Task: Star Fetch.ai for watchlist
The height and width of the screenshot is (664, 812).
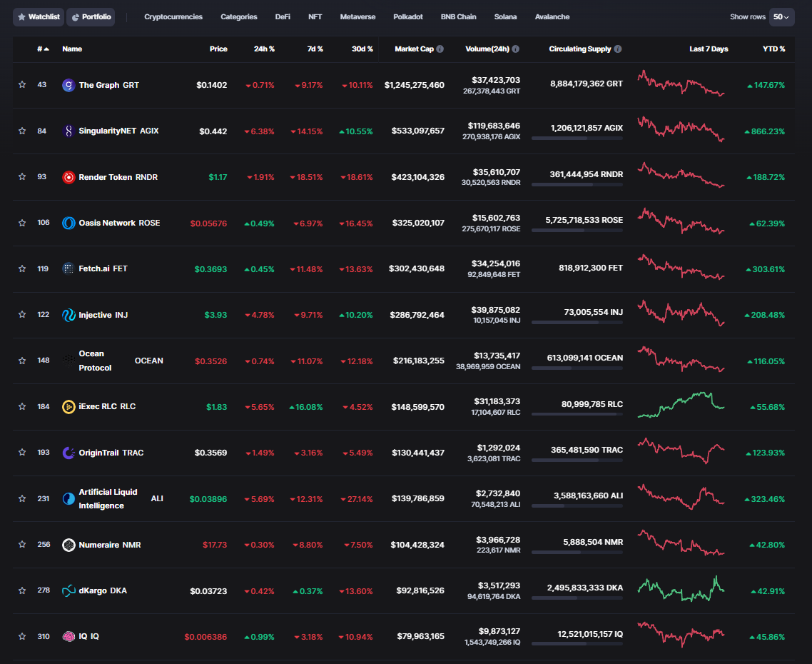Action: (x=22, y=268)
